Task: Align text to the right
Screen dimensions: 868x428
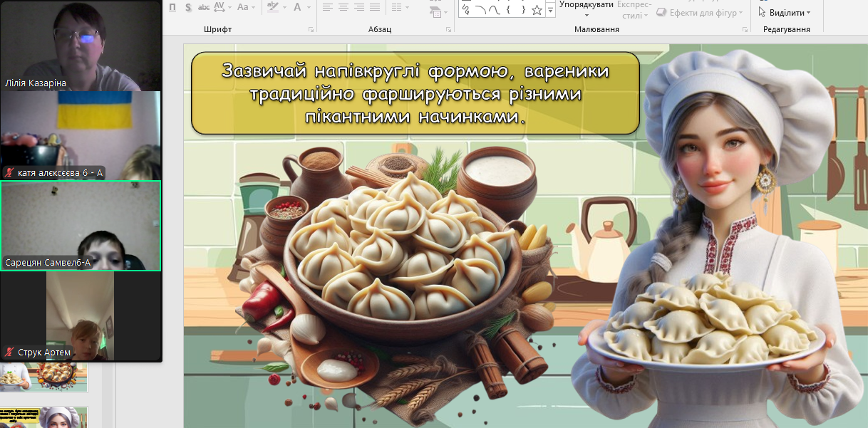Action: pos(358,7)
